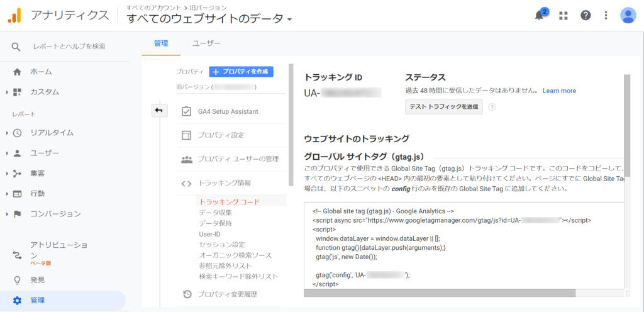Click the プロパティ設定 layout icon
The width and height of the screenshot is (644, 312).
pyautogui.click(x=186, y=135)
